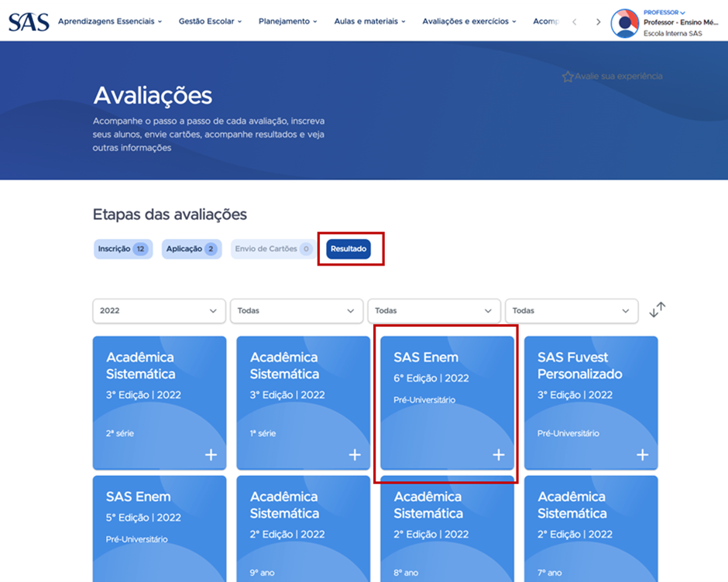This screenshot has height=582, width=728.
Task: Open the Avaliações e exercícios menu
Action: tap(469, 22)
